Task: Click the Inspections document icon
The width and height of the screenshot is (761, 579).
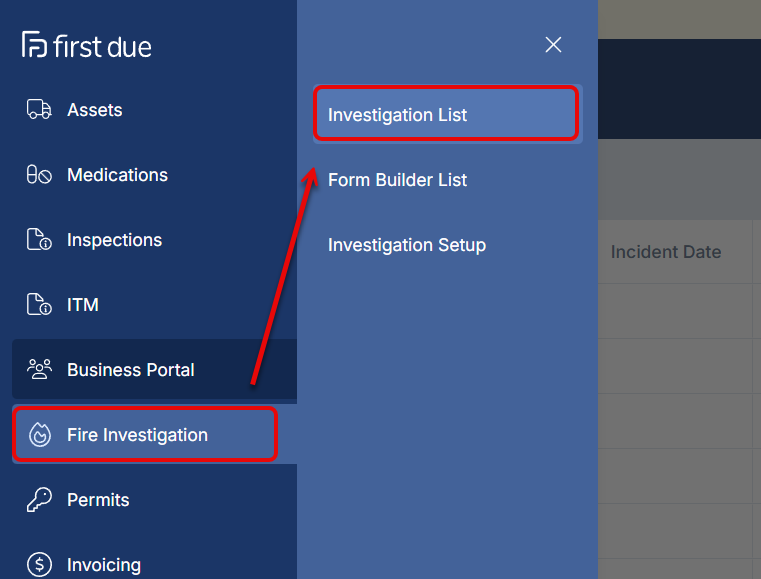Action: click(39, 239)
